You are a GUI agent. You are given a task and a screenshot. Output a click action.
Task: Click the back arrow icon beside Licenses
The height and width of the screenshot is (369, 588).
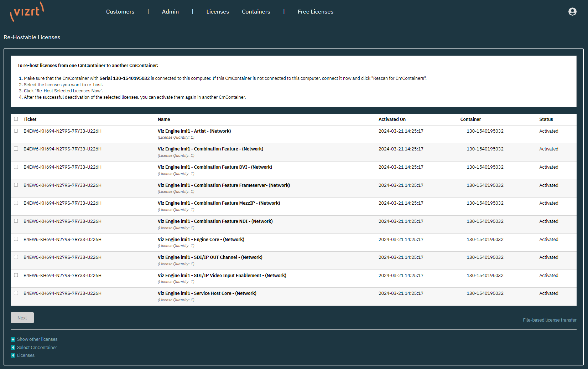coord(13,355)
